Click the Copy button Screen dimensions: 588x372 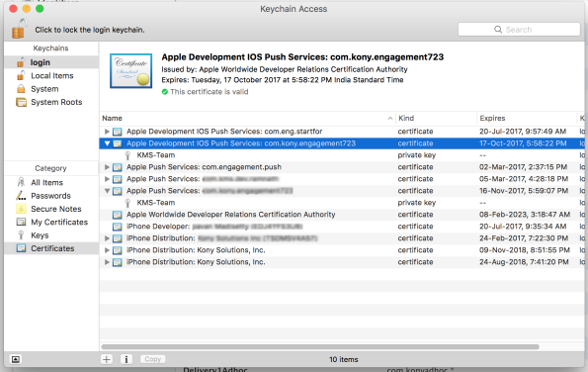click(152, 359)
